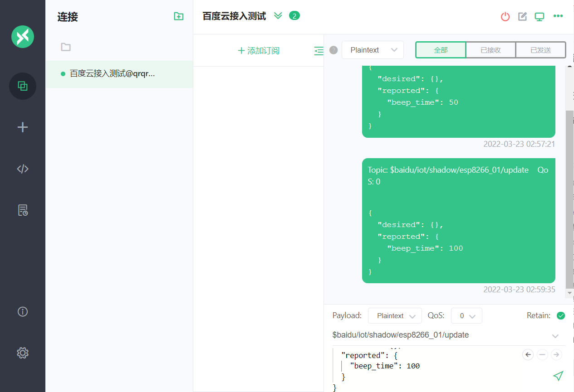This screenshot has height=392, width=574.
Task: Open the QoS level dropdown
Action: tap(466, 315)
